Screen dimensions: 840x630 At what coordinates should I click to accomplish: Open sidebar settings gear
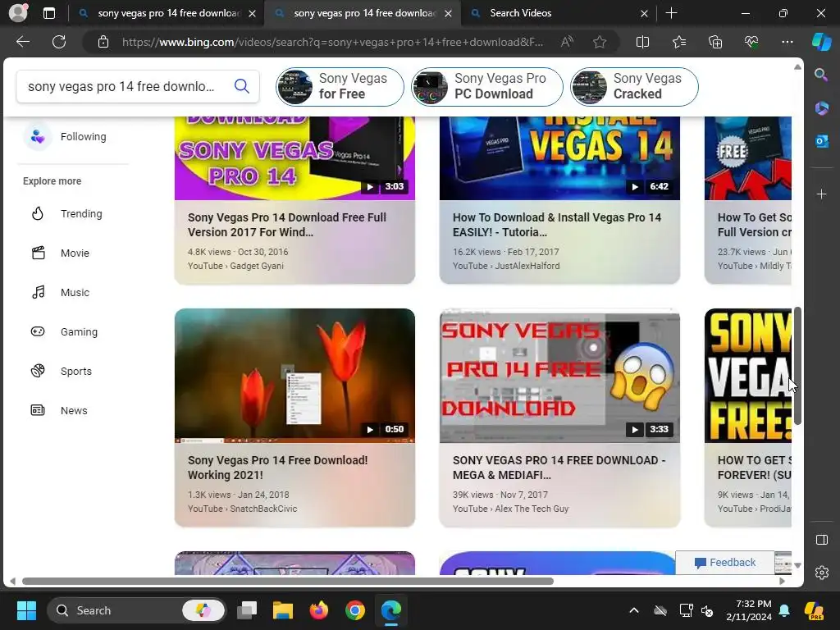[821, 573]
